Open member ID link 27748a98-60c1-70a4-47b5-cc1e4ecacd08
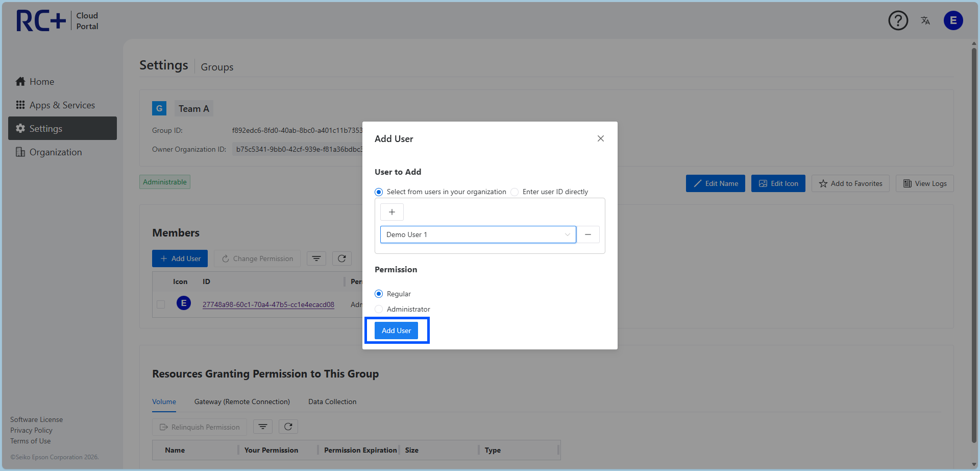Screen dimensions: 980x471 [x=268, y=304]
